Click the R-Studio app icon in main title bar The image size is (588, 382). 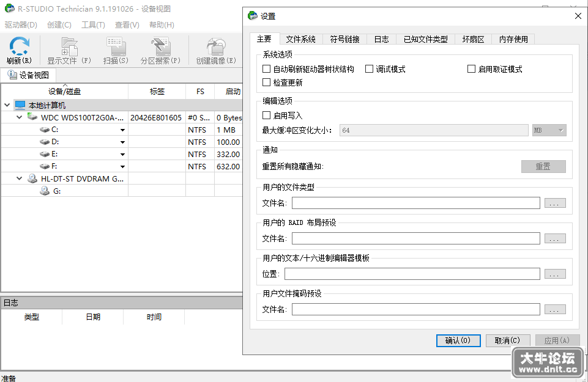click(9, 8)
